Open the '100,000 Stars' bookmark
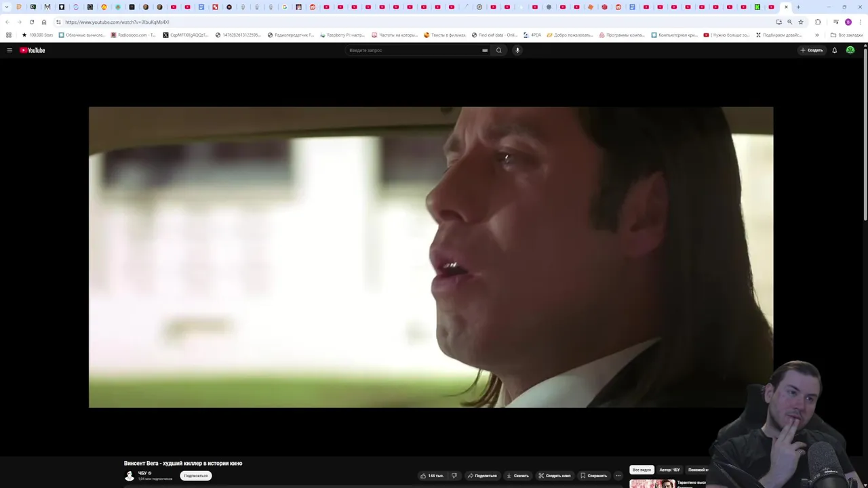 [x=37, y=35]
